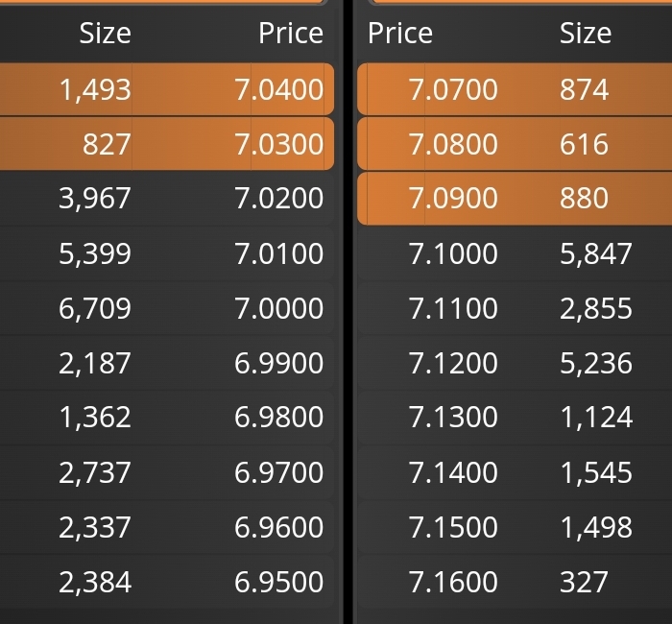The width and height of the screenshot is (672, 624).
Task: Select bid row with size 3,967
Action: (x=167, y=198)
